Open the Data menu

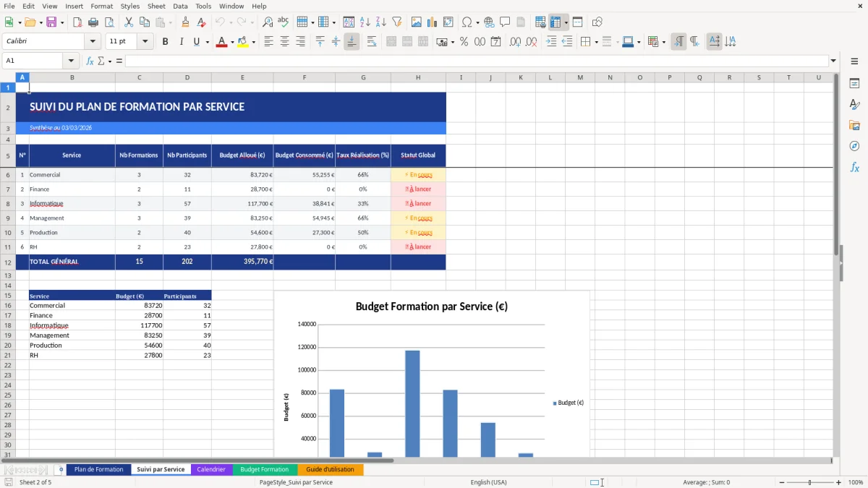(x=180, y=6)
